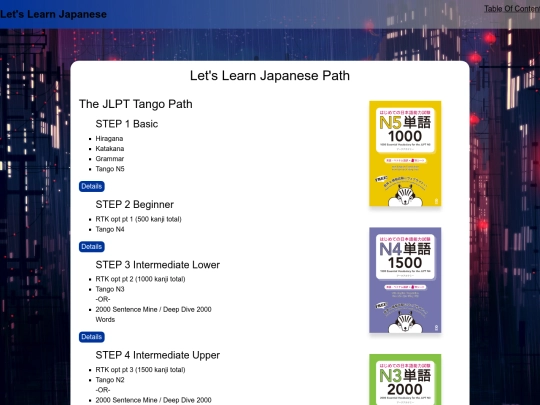Open Details under STEP 3 Intermediate Lower
The width and height of the screenshot is (540, 405).
tap(92, 337)
